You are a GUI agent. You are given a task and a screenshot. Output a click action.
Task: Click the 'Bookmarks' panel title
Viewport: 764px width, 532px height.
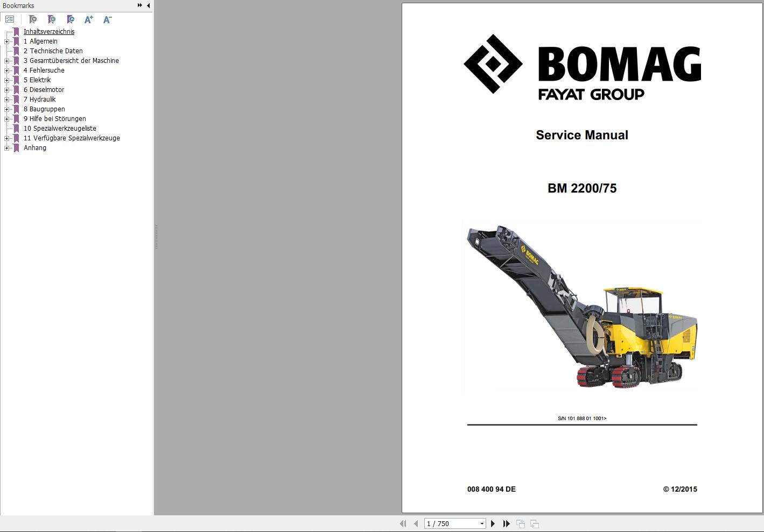[x=18, y=5]
